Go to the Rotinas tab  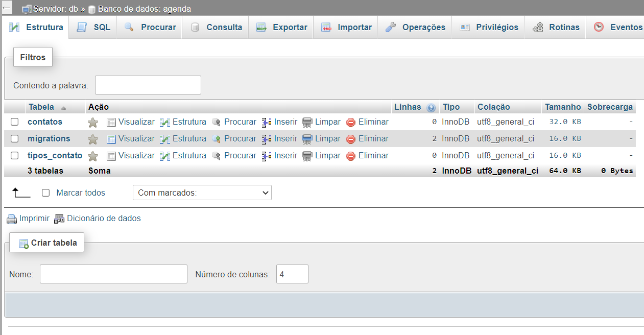pyautogui.click(x=556, y=28)
